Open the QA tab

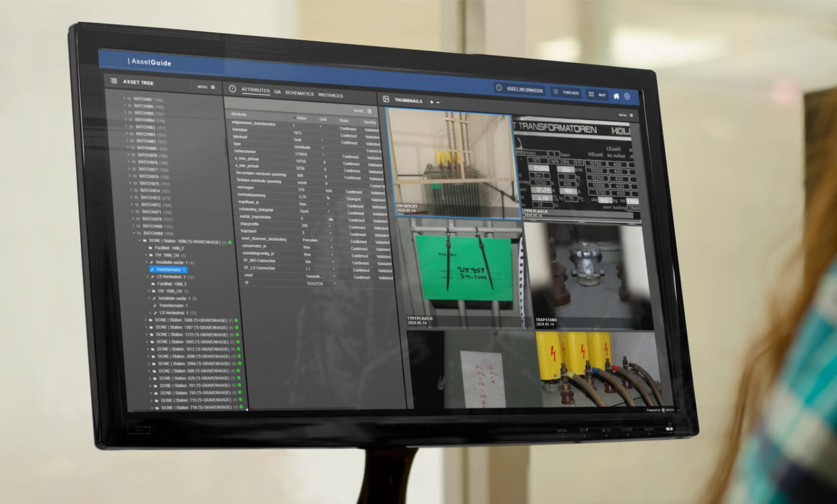277,92
